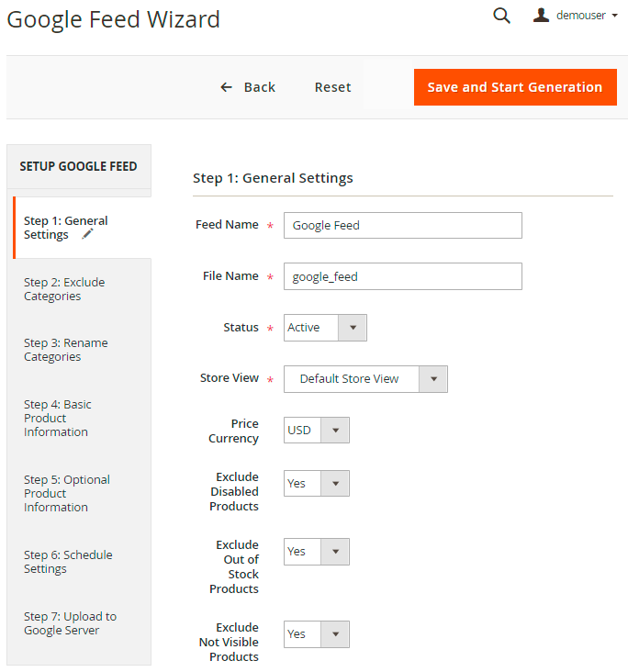
Task: Open Step 2: Exclude Categories tab
Action: click(x=64, y=289)
